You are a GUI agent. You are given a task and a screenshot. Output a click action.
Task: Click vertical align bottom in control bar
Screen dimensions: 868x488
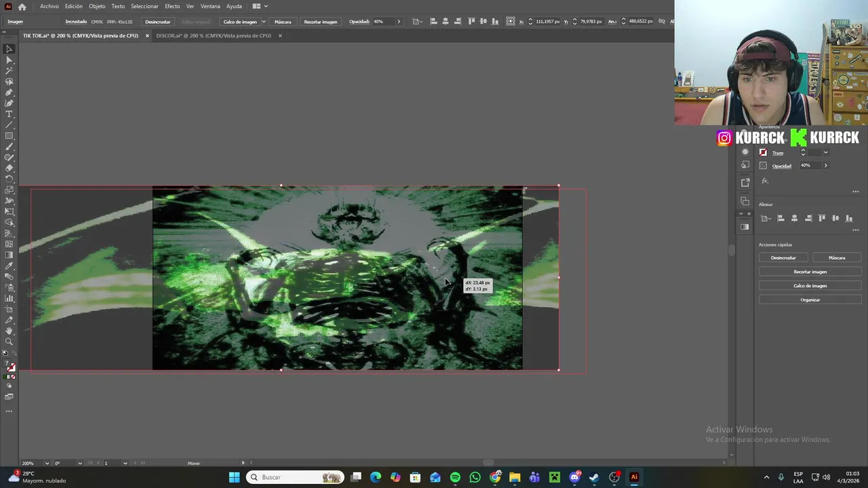(x=496, y=22)
